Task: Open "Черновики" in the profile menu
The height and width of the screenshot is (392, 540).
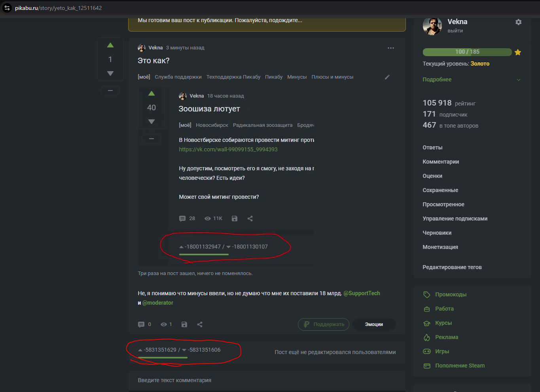Action: [x=437, y=233]
